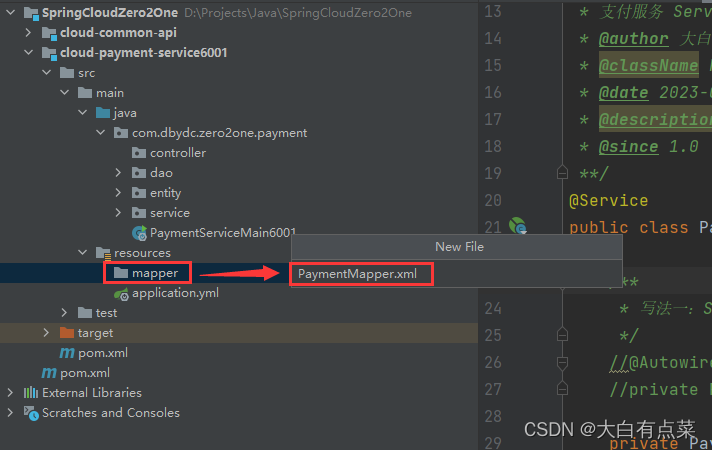Viewport: 712px width, 450px height.
Task: Click the PaymentServiceMain6001 Spring Boot class icon
Action: tap(139, 233)
